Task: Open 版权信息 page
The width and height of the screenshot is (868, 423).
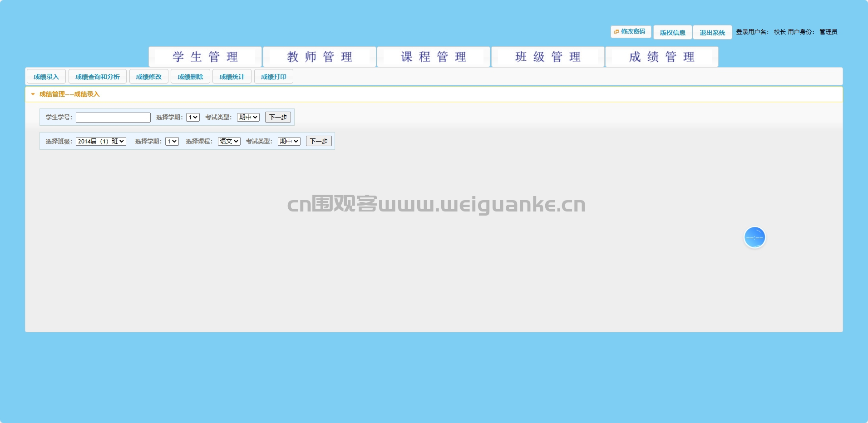Action: click(672, 32)
